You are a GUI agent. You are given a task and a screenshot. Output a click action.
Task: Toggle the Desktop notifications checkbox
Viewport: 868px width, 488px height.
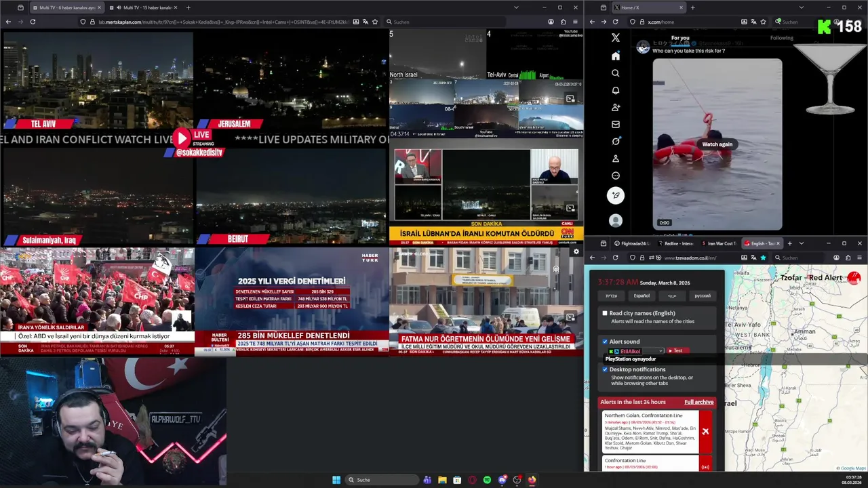click(605, 369)
